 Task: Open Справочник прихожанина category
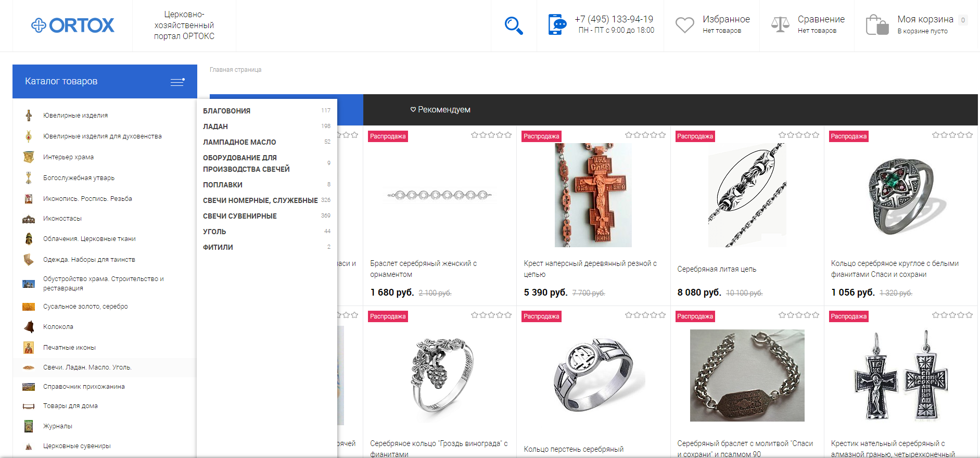pyautogui.click(x=84, y=387)
